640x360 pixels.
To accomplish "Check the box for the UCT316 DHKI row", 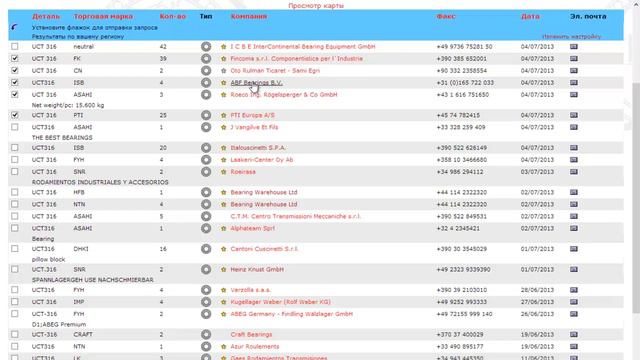I will click(x=15, y=249).
